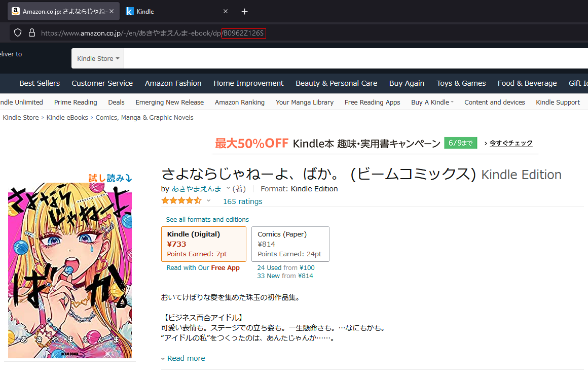Click Kindle Store breadcrumb
This screenshot has width=588, height=374.
(x=21, y=118)
